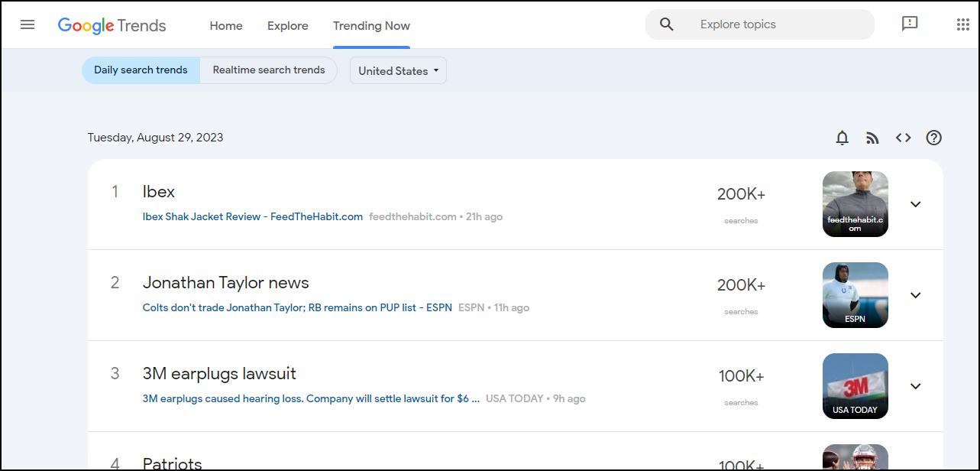The image size is (980, 471).
Task: Click the 3M earplugs lawsuit title
Action: click(219, 373)
